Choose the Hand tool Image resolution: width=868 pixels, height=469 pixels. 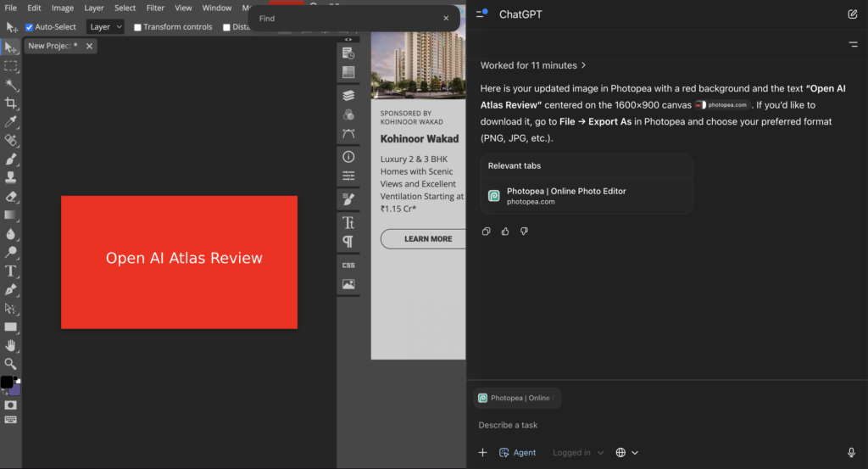pyautogui.click(x=11, y=345)
